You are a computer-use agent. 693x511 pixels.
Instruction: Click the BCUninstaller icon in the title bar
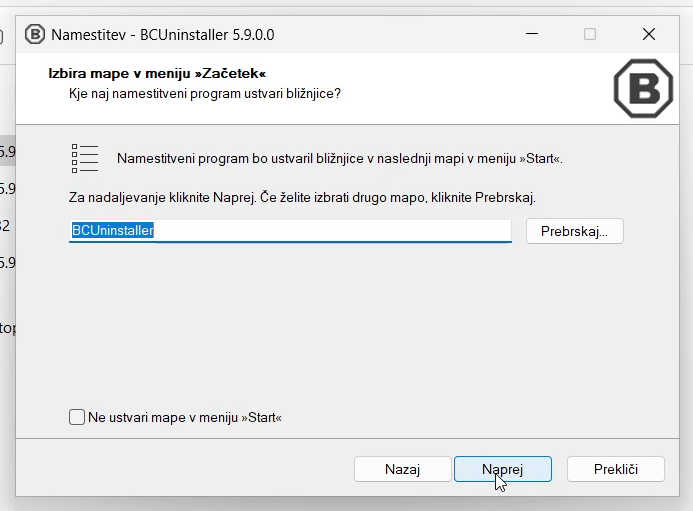coord(35,34)
